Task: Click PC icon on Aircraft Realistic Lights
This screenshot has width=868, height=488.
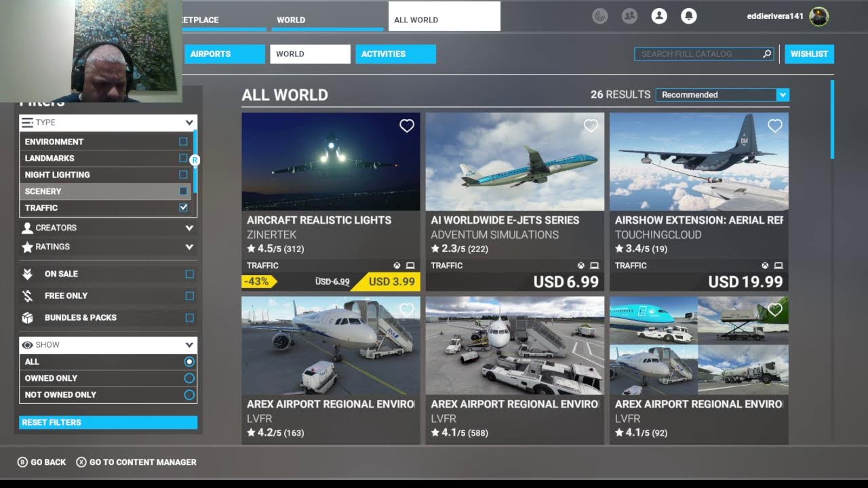Action: [x=410, y=266]
